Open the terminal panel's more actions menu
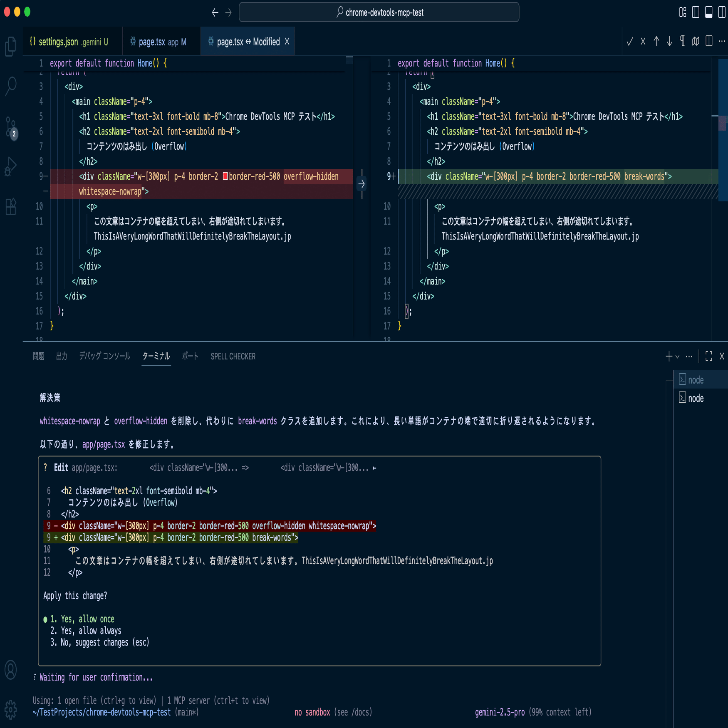The image size is (728, 728). (x=689, y=356)
